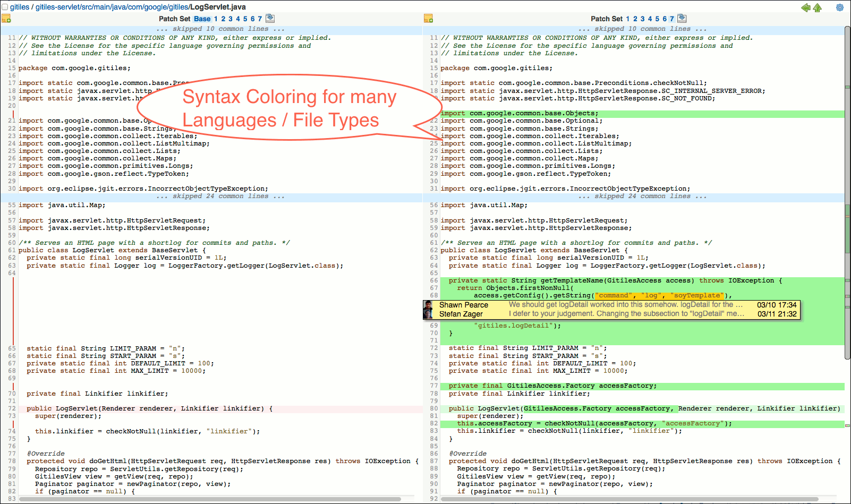851x504 pixels.
Task: Toggle the reviewed checkbox beside the file path
Action: 6,7
